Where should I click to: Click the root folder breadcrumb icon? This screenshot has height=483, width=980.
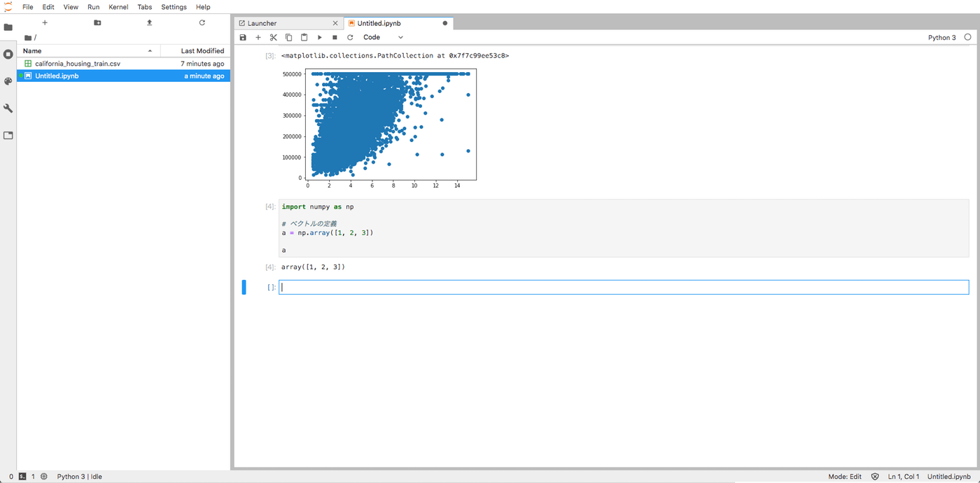click(x=28, y=38)
